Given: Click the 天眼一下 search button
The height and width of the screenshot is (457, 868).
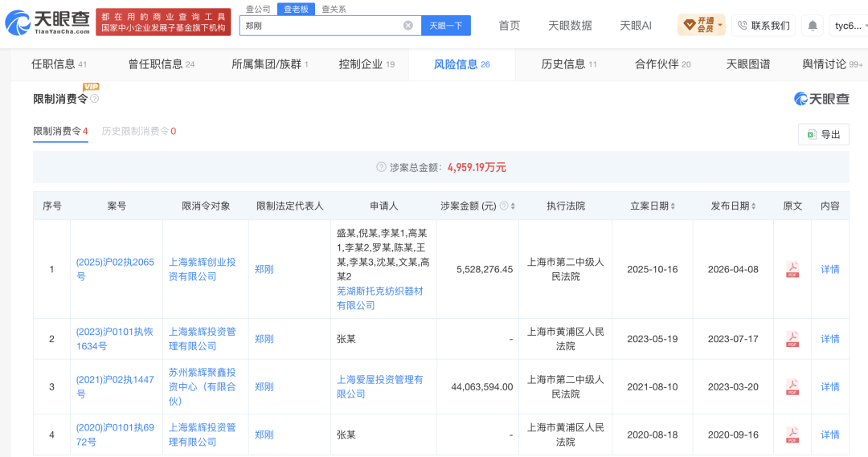Looking at the screenshot, I should [x=445, y=26].
